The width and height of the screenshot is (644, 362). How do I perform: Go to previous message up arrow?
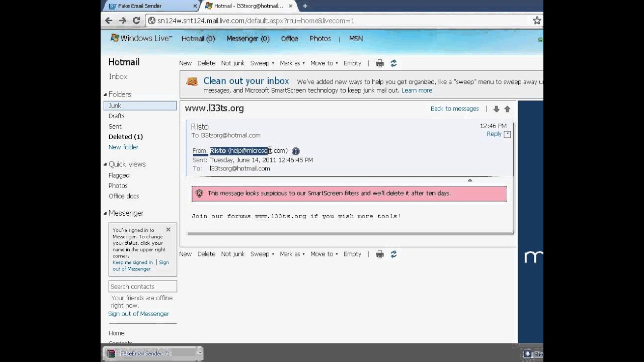(507, 109)
